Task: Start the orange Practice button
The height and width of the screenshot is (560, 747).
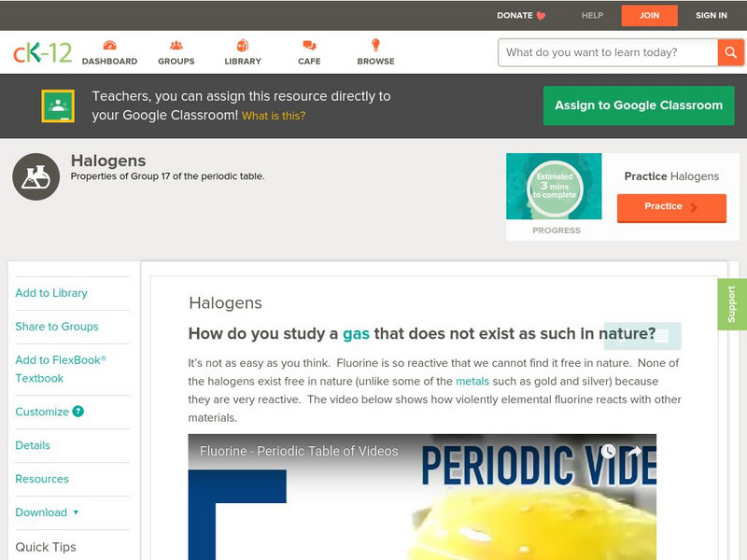Action: 671,207
